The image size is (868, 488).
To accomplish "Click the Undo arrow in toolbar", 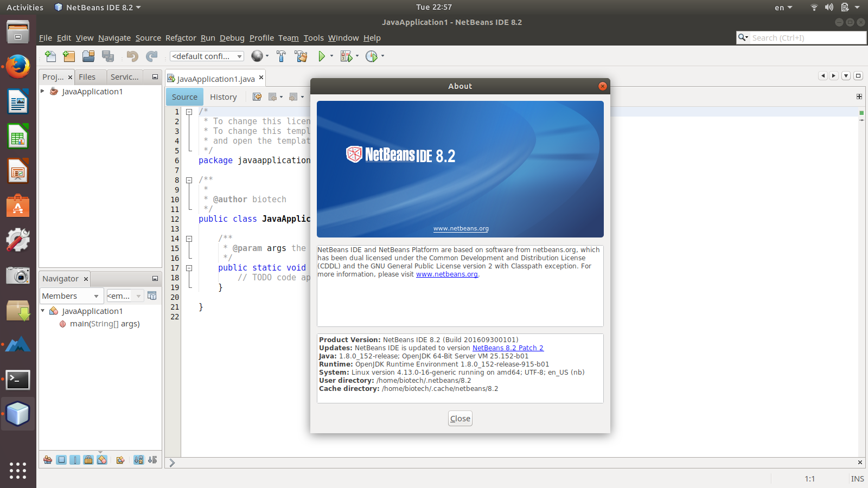I will pyautogui.click(x=132, y=56).
